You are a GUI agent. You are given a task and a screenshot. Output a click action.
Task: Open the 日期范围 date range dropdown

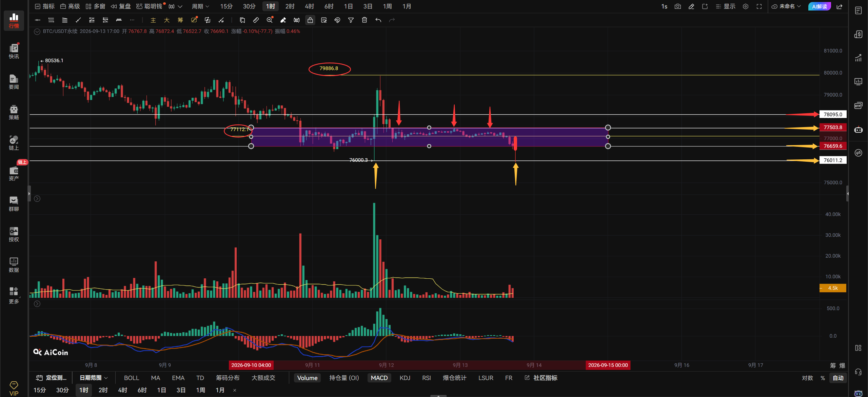pos(94,378)
